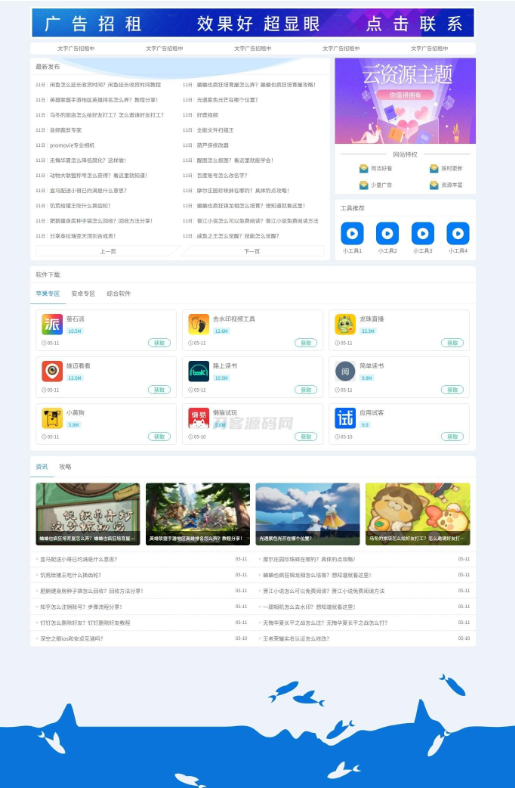This screenshot has width=515, height=788.
Task: Click the 应用试客 app name
Action: coord(372,413)
